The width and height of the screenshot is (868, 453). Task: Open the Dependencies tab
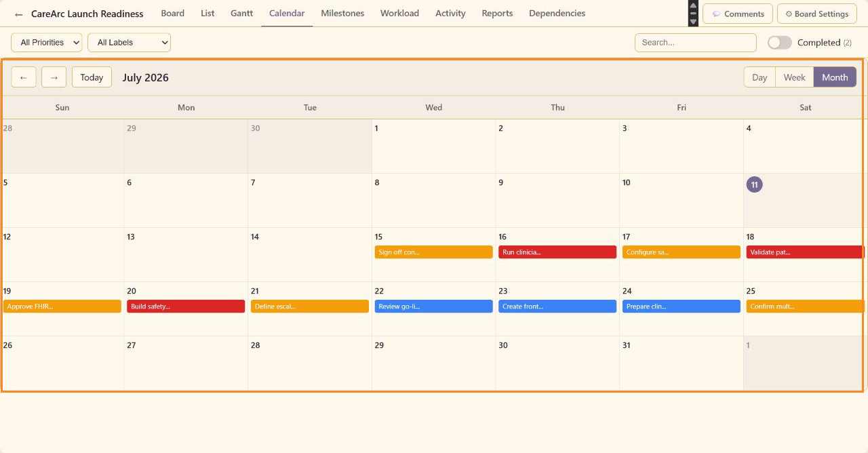[557, 13]
